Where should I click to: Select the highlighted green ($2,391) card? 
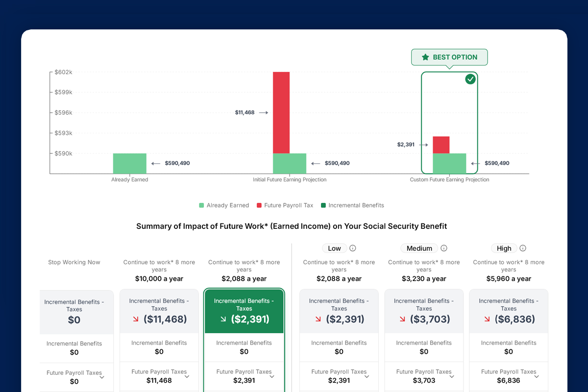coord(244,312)
